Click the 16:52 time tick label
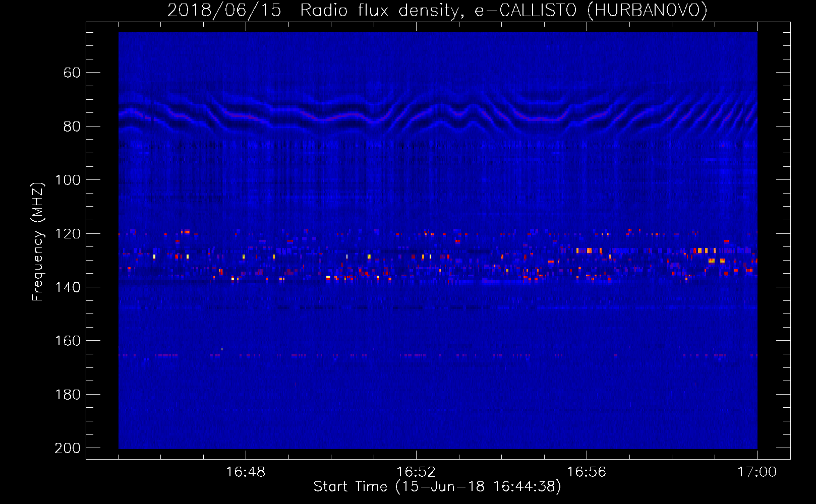 pos(416,472)
